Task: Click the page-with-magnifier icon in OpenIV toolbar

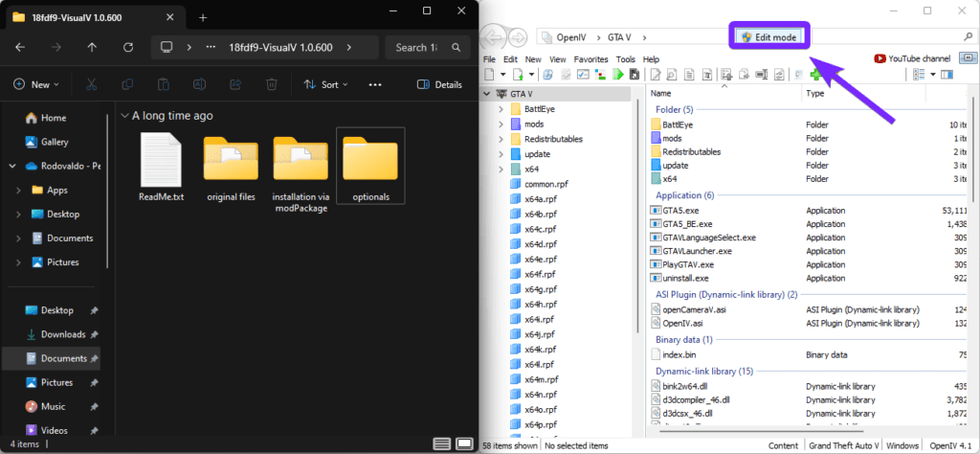Action: (x=672, y=75)
